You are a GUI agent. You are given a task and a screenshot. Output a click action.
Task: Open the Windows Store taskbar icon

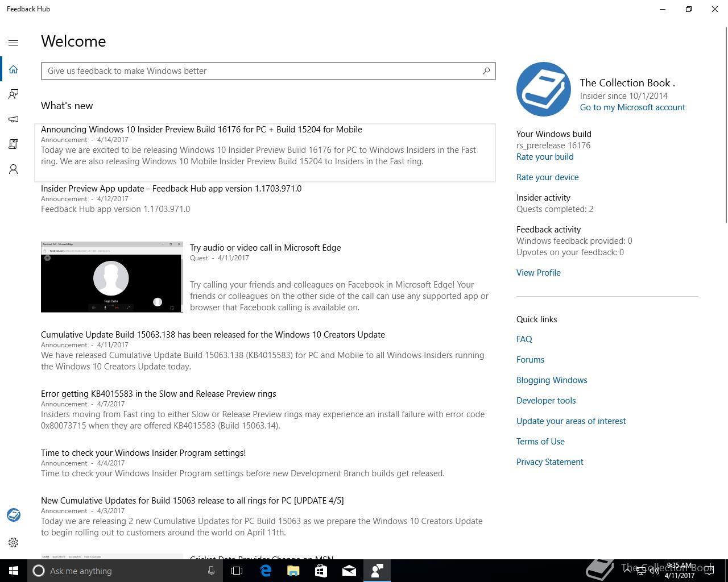321,571
